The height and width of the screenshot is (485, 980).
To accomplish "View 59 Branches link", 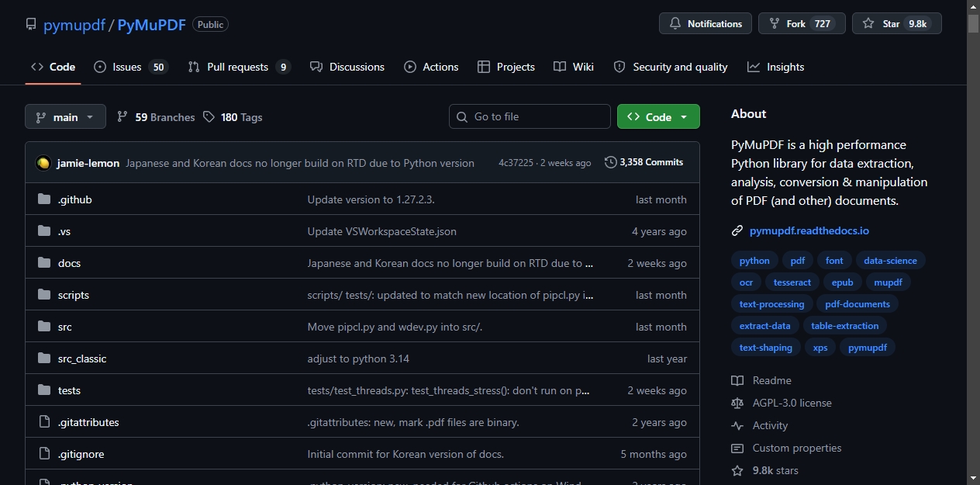I will click(x=156, y=117).
